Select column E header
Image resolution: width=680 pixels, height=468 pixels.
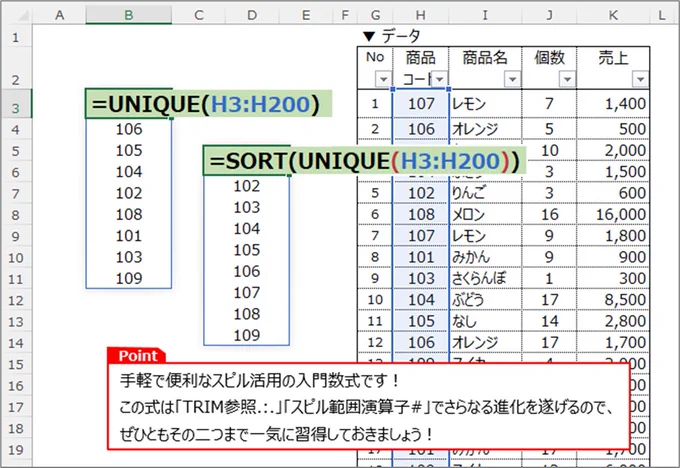click(306, 15)
